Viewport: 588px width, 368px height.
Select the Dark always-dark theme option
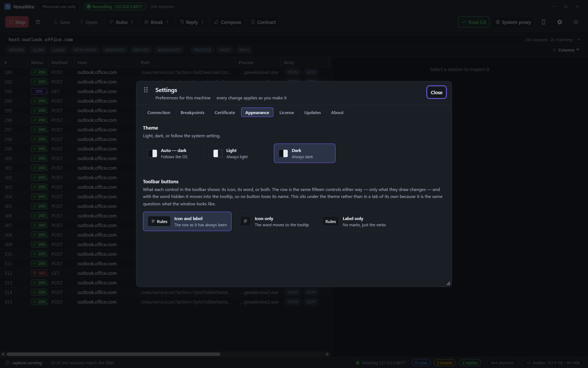[304, 153]
